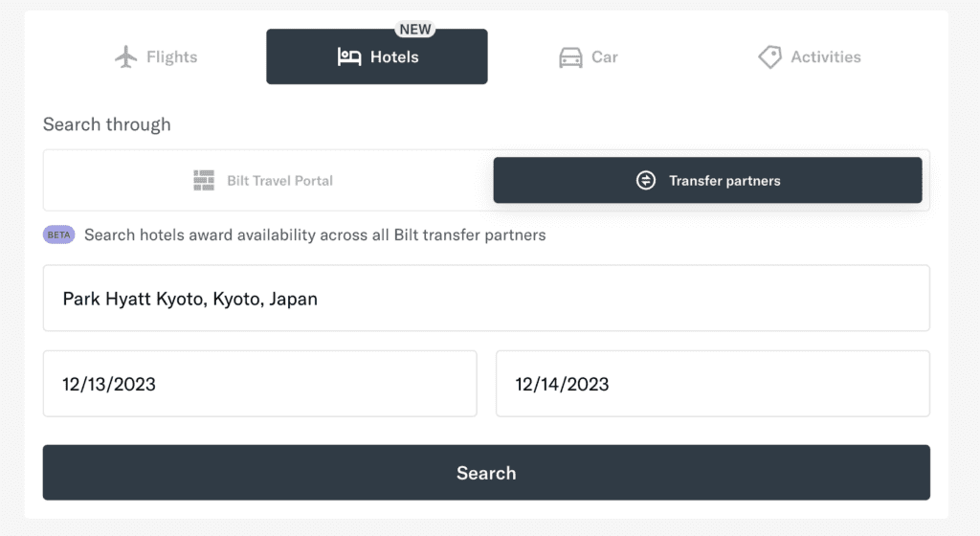Click the tag icon beside Activities

tap(769, 57)
